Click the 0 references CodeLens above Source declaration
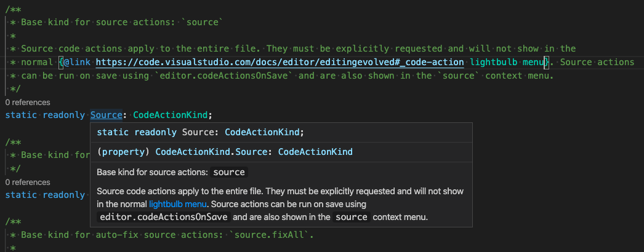644x252 pixels. (28, 102)
